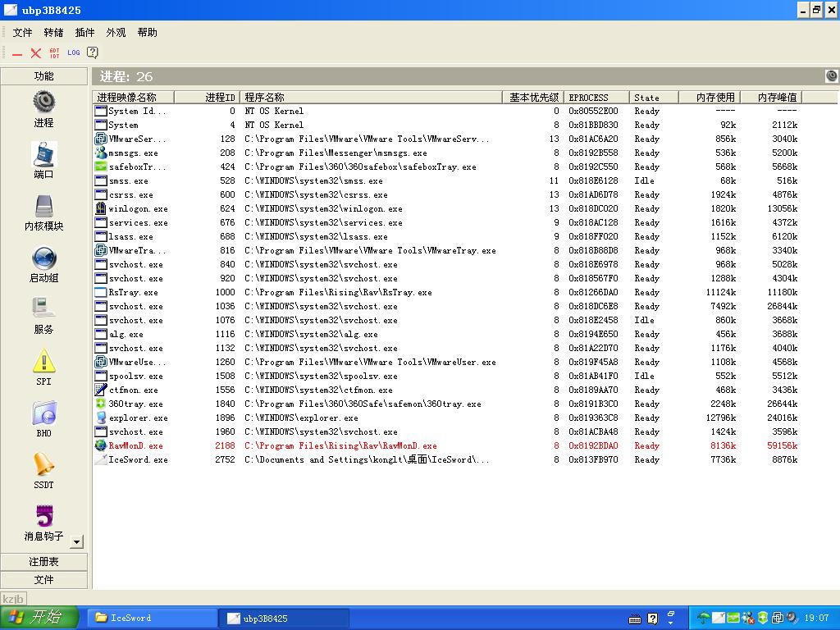840x630 pixels.
Task: Open the 插件 menu
Action: (84, 33)
